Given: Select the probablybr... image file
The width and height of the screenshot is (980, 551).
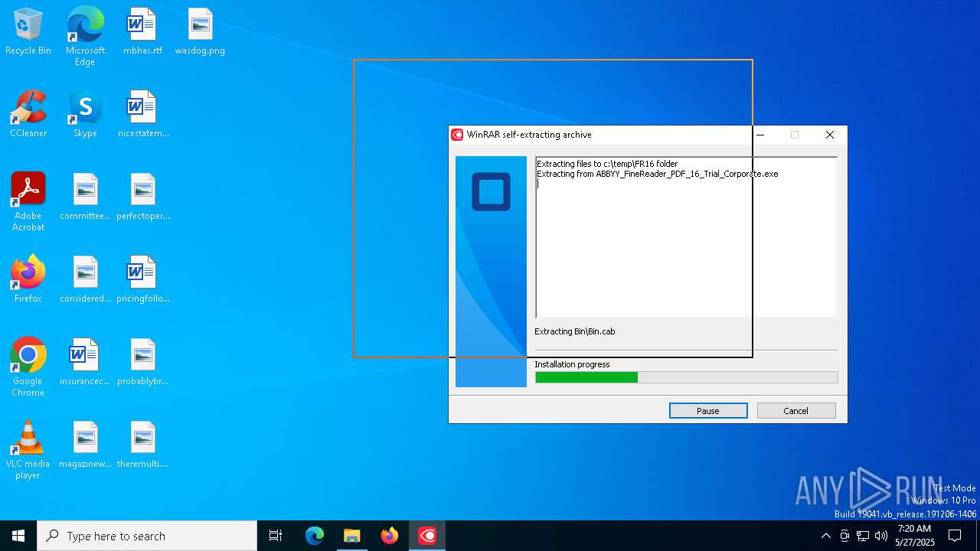Looking at the screenshot, I should [142, 363].
